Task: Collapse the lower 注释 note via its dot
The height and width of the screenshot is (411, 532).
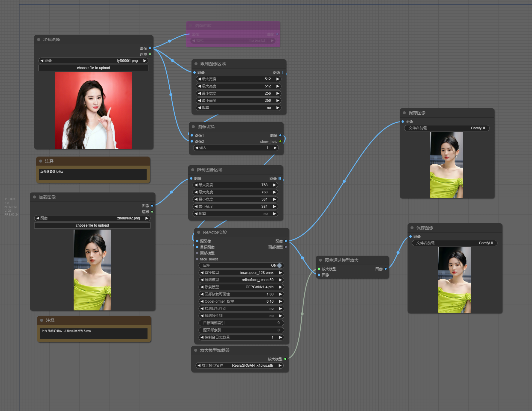Action: click(42, 320)
